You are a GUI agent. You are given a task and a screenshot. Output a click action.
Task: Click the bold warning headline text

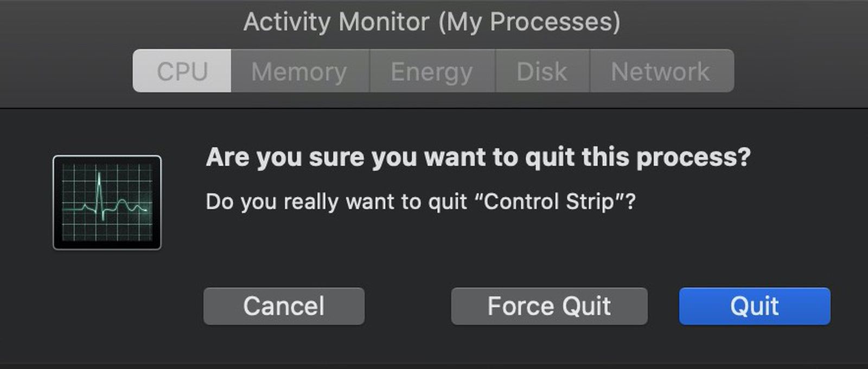click(x=477, y=157)
